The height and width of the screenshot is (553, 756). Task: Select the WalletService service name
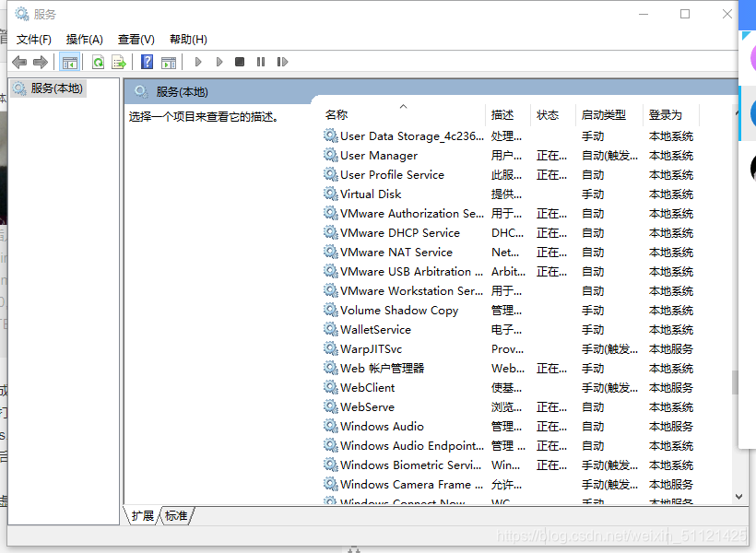375,330
